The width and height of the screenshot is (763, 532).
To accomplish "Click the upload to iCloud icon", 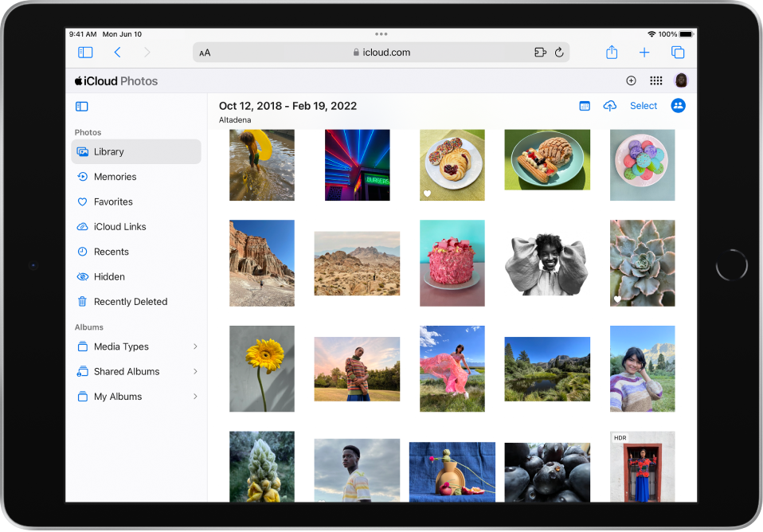I will click(x=610, y=106).
